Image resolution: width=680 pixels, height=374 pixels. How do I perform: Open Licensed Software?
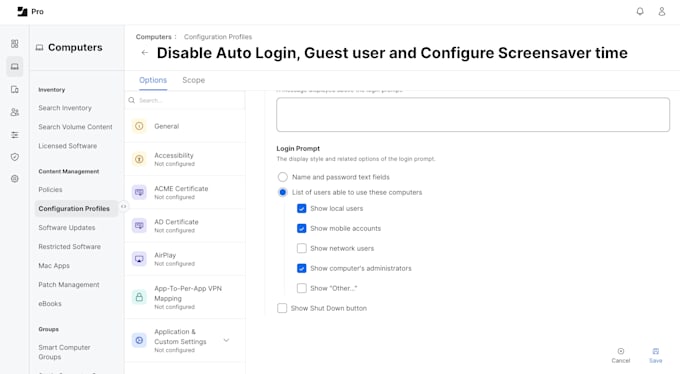coord(68,146)
